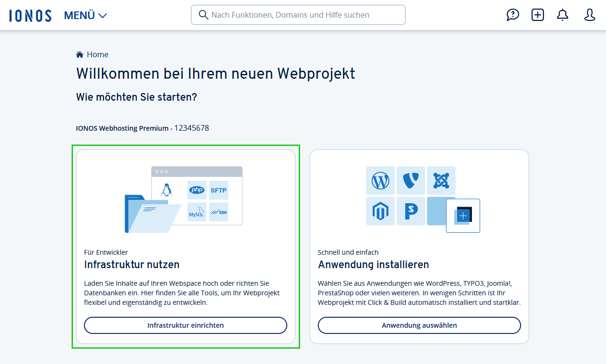Click the Anwendung auswählen button
Screen dimensions: 606x364
pyautogui.click(x=419, y=325)
